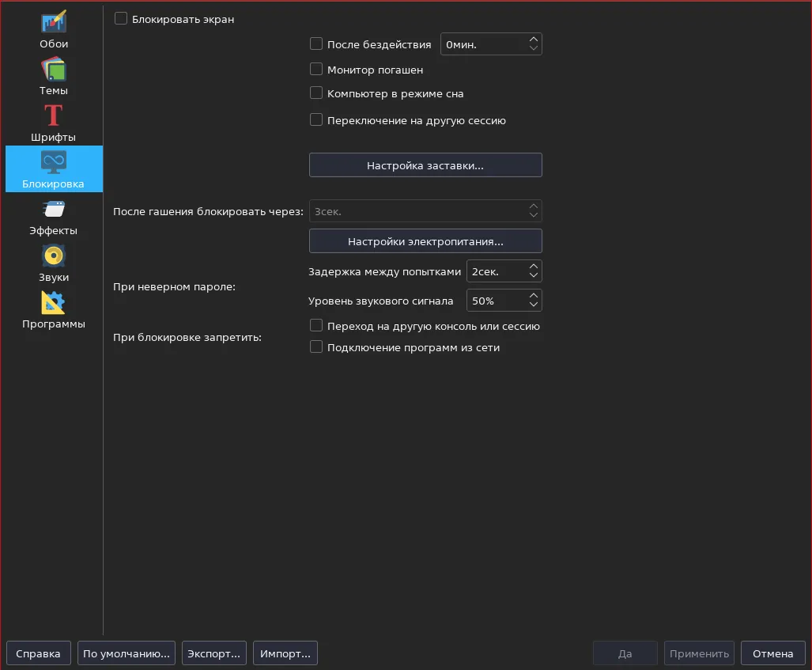Enable Переключение на другую сессию checkbox
812x670 pixels.
coord(316,119)
